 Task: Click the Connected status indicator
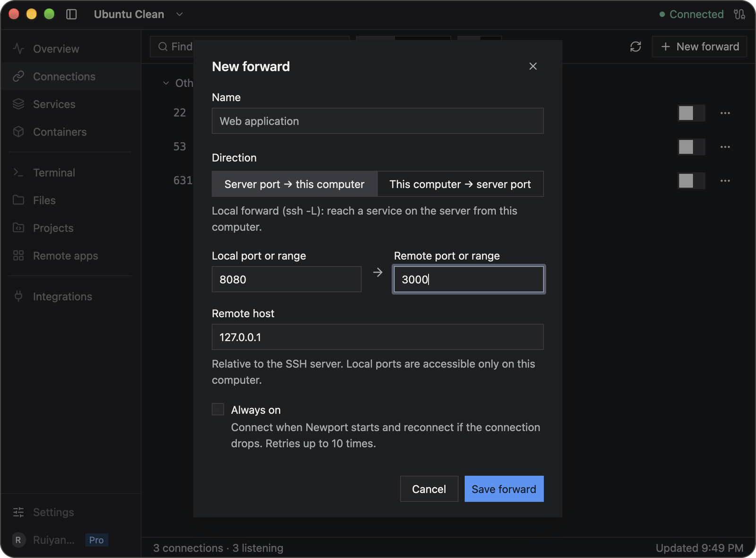pos(691,14)
